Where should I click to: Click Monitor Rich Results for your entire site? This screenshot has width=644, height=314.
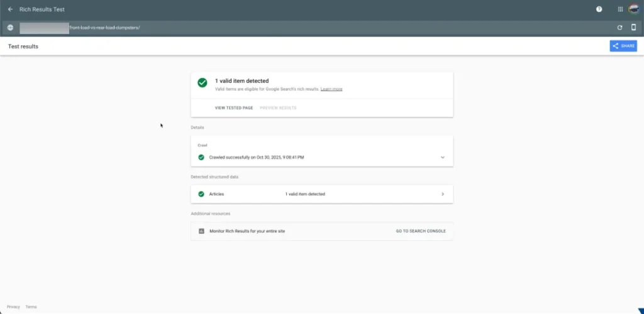[247, 231]
